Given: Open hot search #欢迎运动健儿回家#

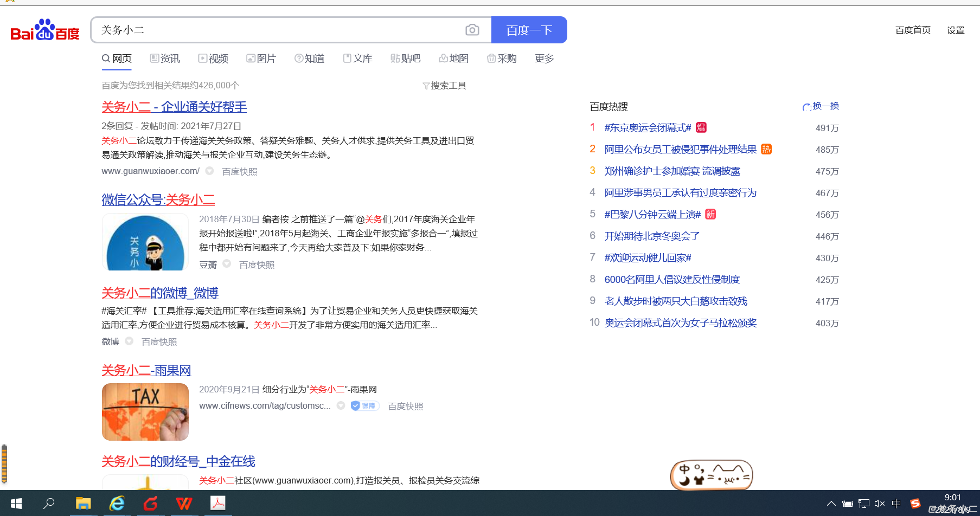Looking at the screenshot, I should coord(648,258).
